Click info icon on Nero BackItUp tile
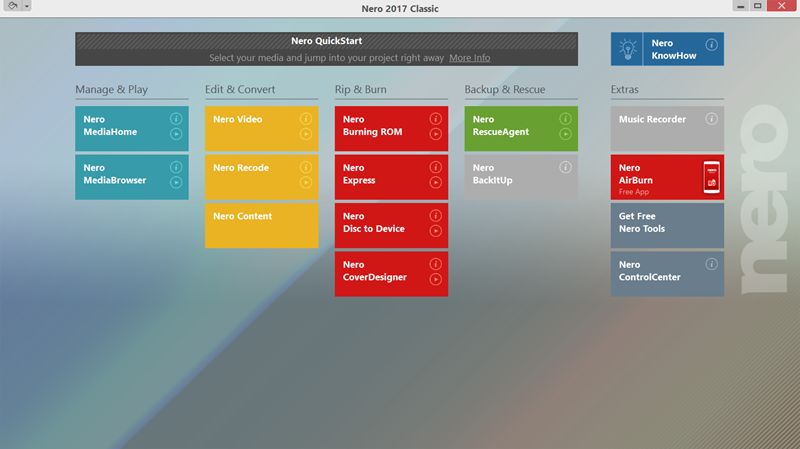The height and width of the screenshot is (449, 800). 565,167
